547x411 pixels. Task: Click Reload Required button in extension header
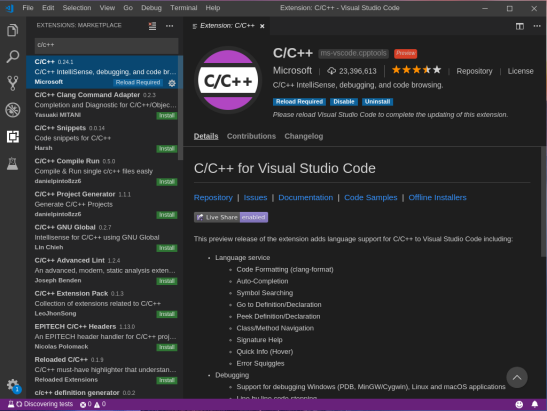coord(299,102)
